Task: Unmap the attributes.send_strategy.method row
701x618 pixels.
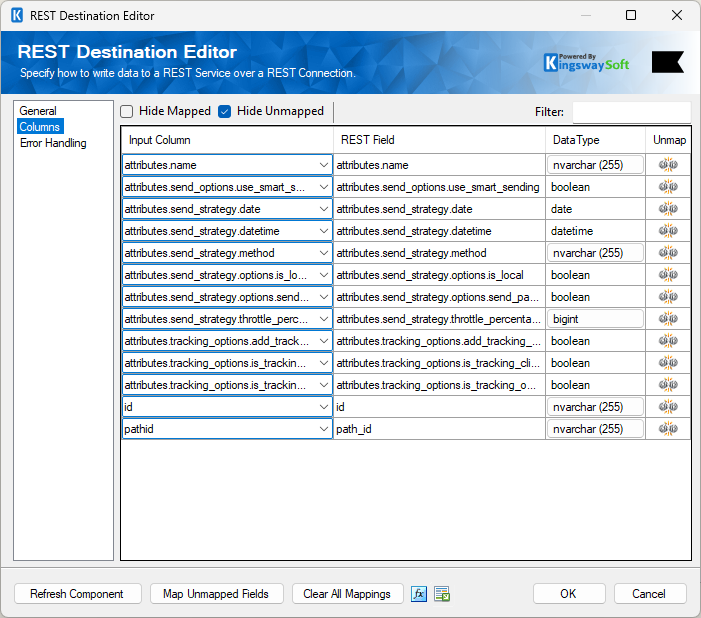Action: [x=668, y=253]
